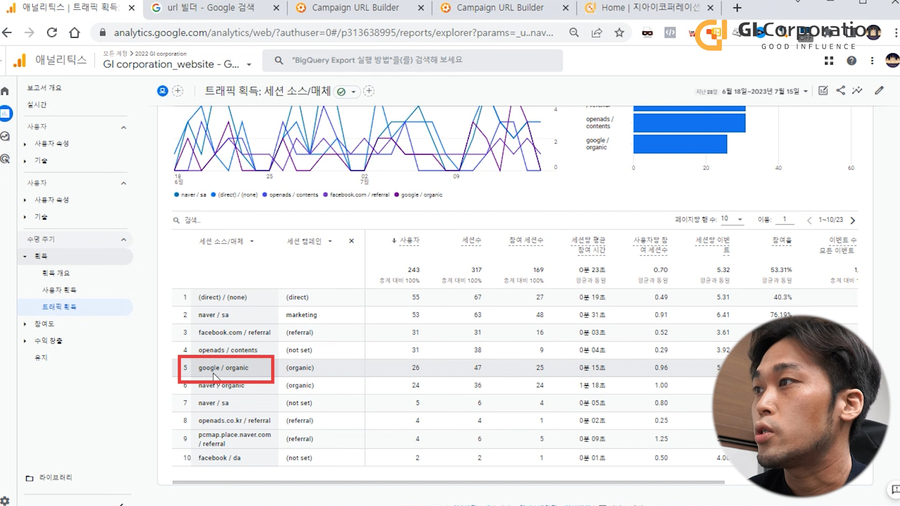
Task: Add comparison plus icon
Action: [178, 91]
